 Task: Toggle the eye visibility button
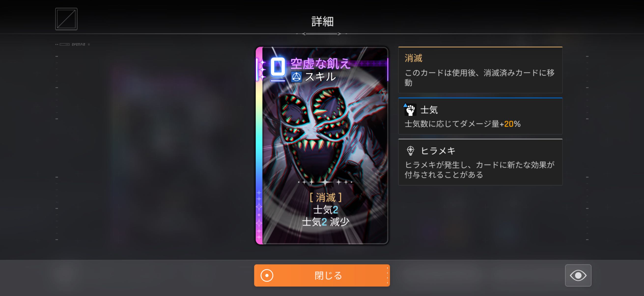point(578,275)
